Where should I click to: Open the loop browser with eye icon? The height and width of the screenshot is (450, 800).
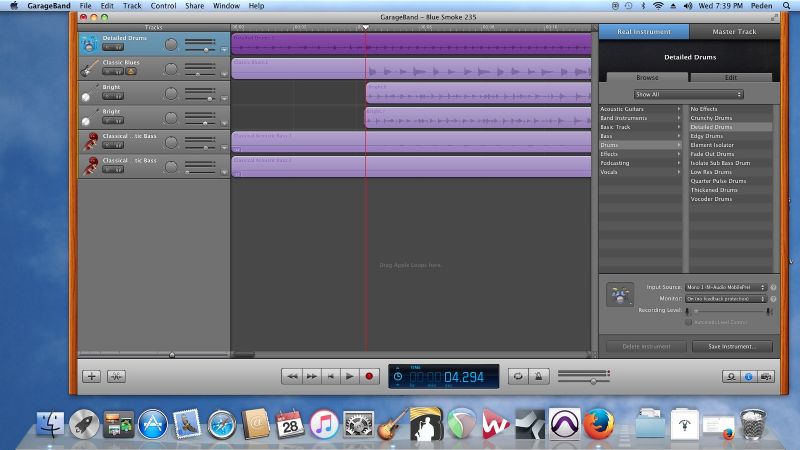point(731,376)
